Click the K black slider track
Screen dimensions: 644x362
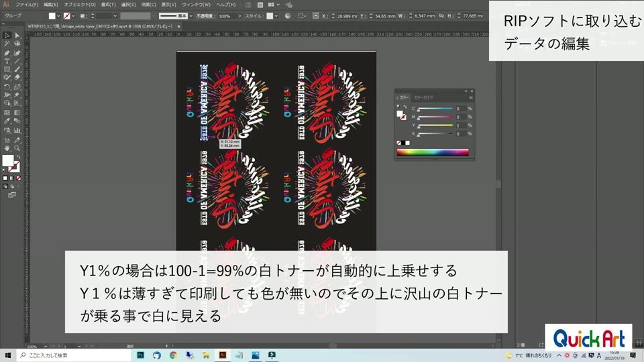coord(435,134)
